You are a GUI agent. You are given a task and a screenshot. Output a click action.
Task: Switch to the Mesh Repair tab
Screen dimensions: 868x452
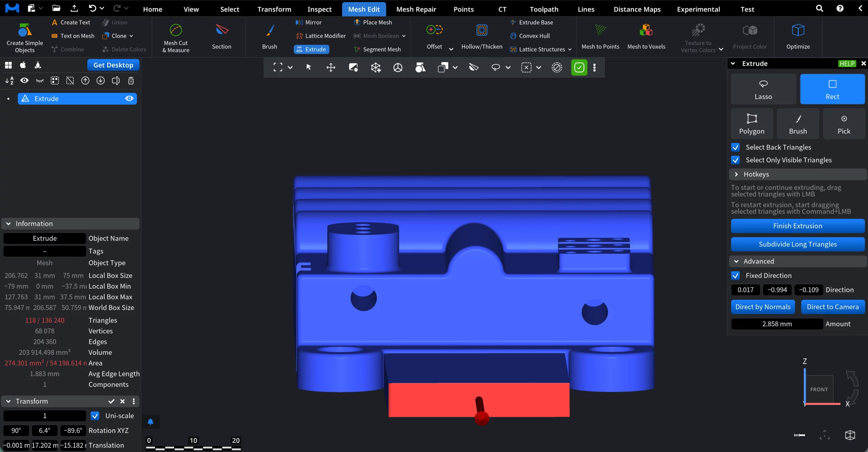[416, 9]
